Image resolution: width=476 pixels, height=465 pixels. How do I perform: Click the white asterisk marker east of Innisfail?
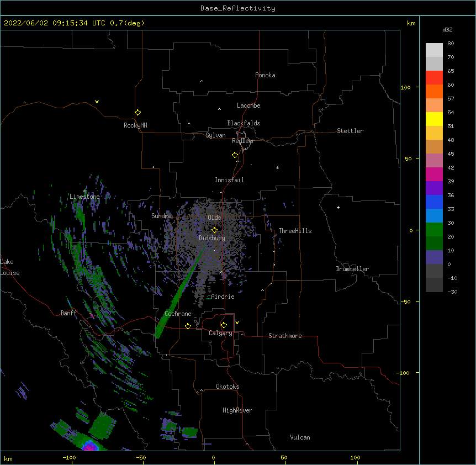277,167
